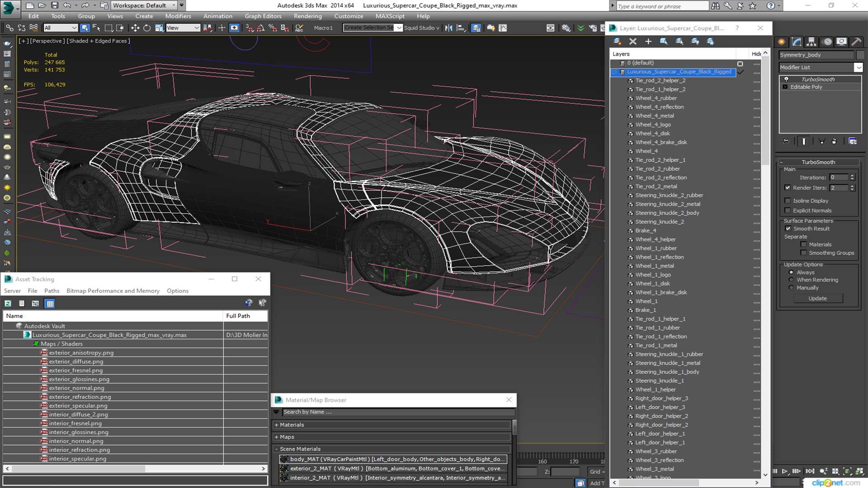Choose the Select and Rotate tool
This screenshot has width=868, height=488.
point(147,28)
